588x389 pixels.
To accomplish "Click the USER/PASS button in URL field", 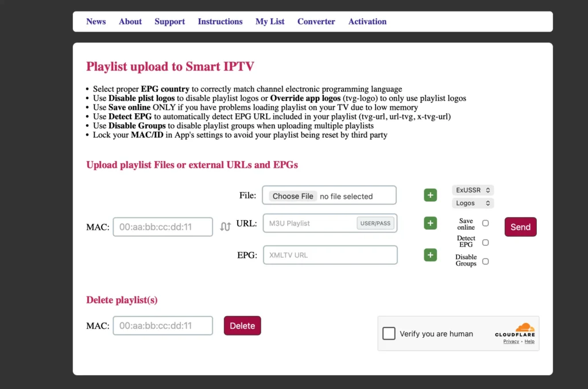I will pyautogui.click(x=375, y=223).
